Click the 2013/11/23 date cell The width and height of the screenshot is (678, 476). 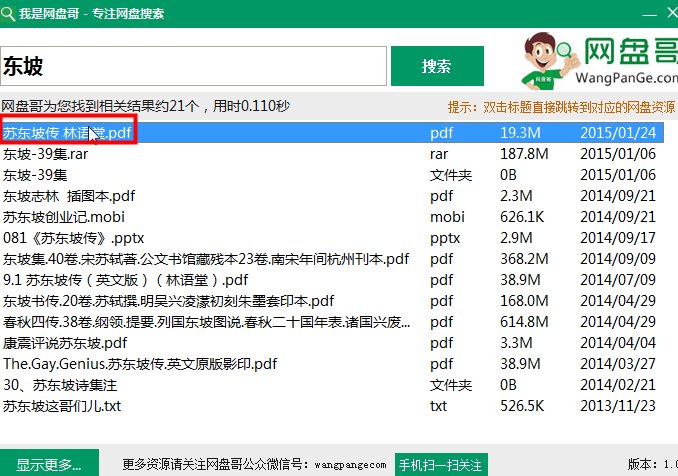pyautogui.click(x=618, y=406)
